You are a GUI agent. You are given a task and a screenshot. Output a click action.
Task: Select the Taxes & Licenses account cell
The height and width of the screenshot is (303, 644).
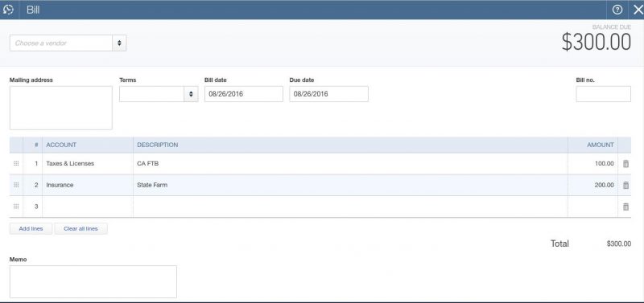(x=88, y=164)
